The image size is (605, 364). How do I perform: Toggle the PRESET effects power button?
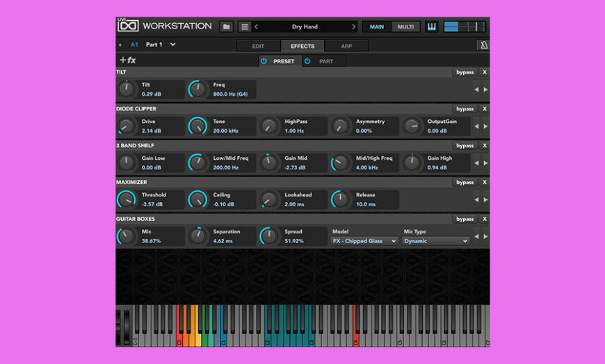[264, 61]
